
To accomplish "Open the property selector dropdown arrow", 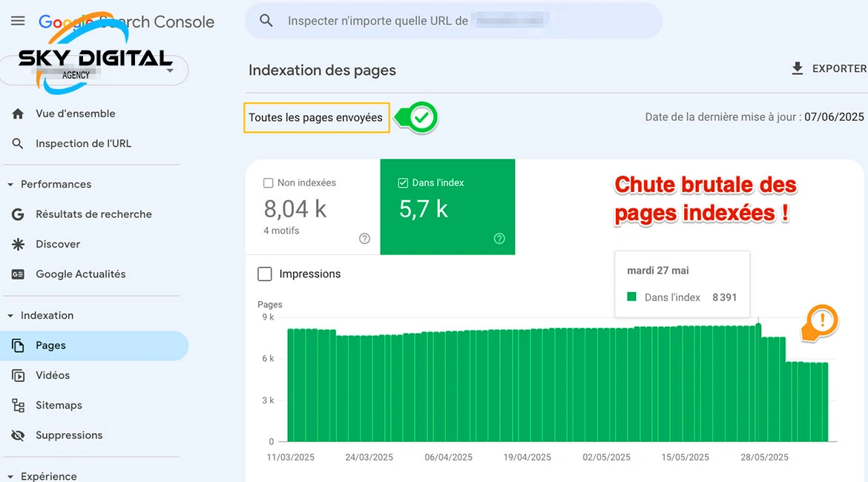I will [170, 70].
